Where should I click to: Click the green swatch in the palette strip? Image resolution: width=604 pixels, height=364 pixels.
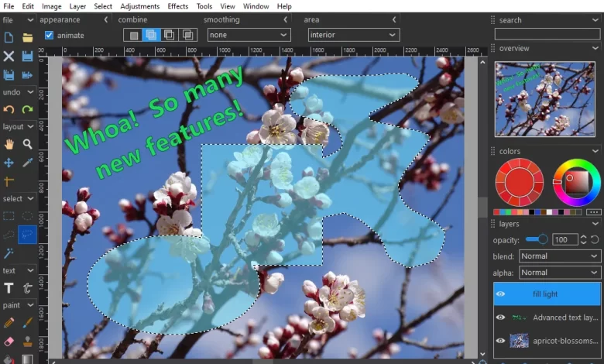509,212
